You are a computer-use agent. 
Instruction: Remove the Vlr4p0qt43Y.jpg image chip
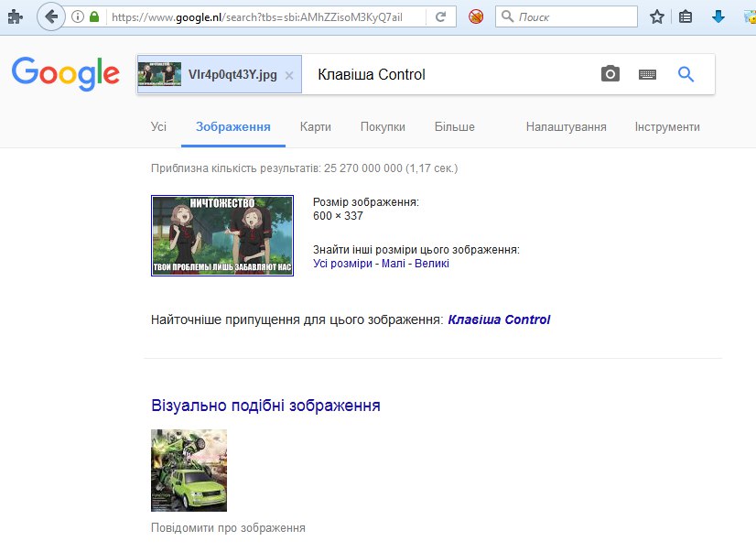(289, 75)
